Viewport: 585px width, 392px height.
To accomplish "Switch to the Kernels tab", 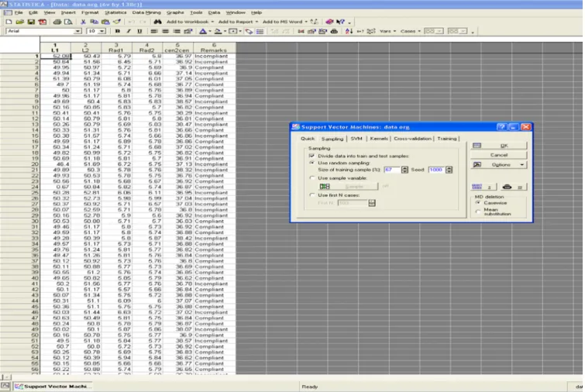I will [x=379, y=139].
